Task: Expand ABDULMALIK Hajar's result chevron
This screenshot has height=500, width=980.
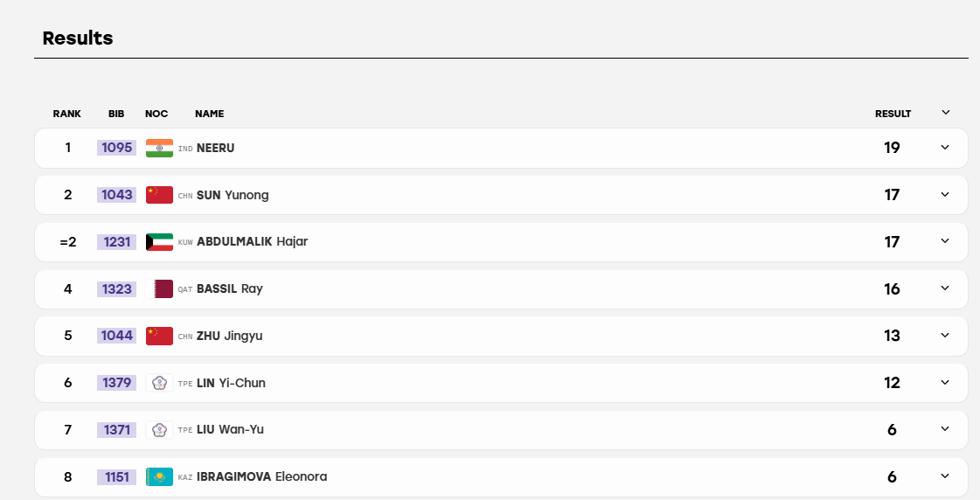Action: [945, 241]
